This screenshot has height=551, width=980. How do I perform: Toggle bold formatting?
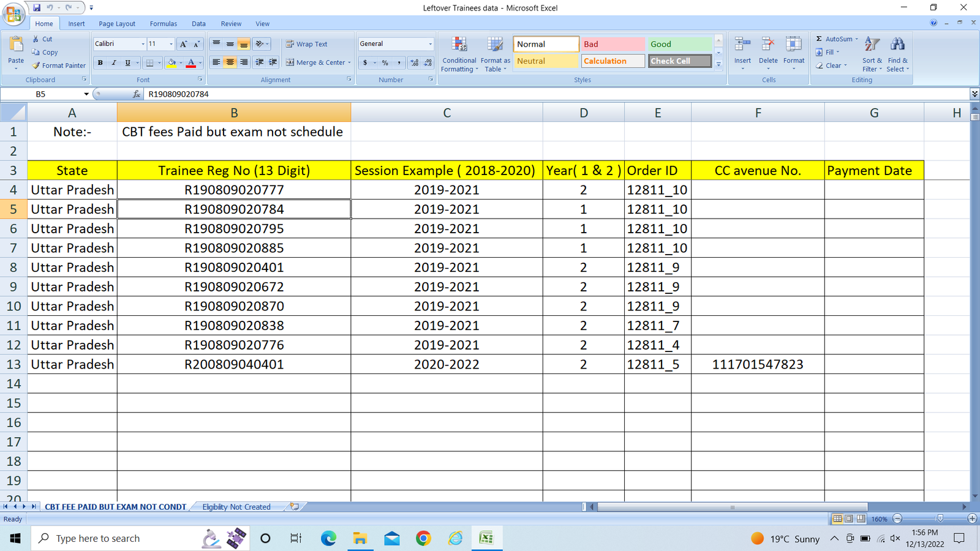100,62
